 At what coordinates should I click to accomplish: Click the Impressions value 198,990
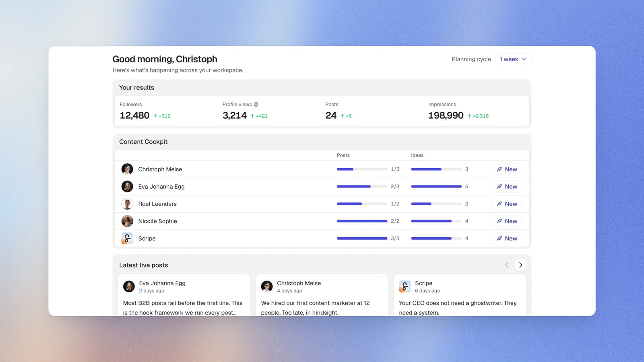[446, 115]
